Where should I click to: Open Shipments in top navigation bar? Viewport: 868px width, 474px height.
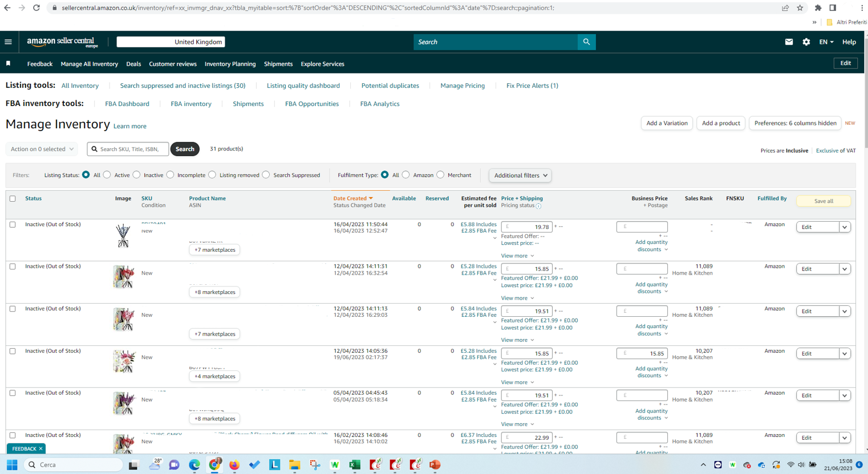(x=278, y=64)
